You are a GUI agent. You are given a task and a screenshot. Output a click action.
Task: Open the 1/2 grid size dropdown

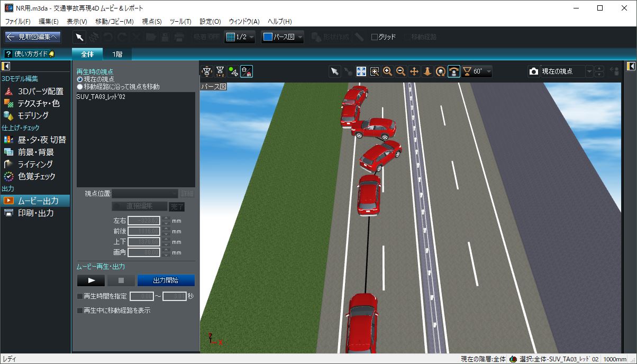[240, 37]
